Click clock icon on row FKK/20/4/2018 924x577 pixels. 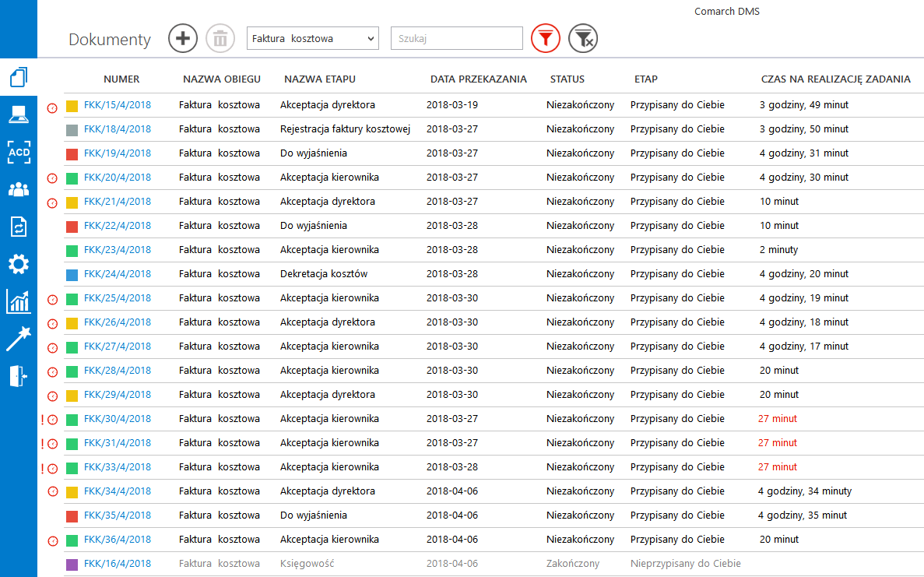pos(52,178)
